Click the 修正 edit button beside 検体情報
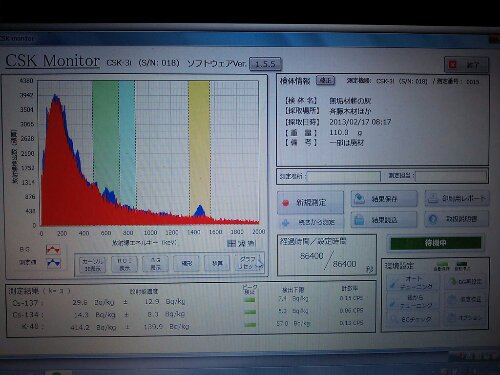The image size is (500, 375). (x=325, y=81)
